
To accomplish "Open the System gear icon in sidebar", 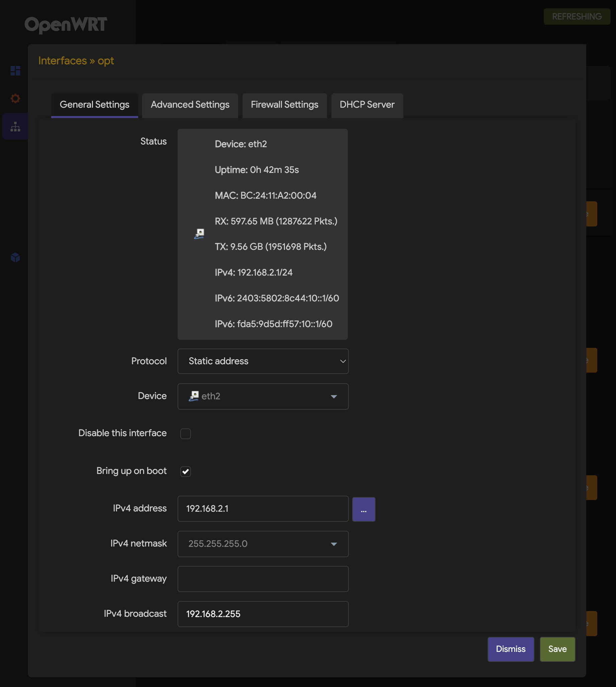I will tap(15, 98).
